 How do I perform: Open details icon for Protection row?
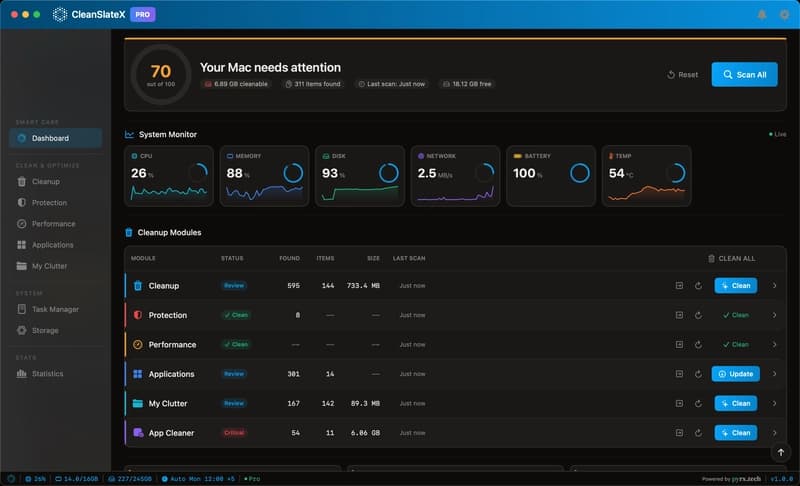[679, 315]
